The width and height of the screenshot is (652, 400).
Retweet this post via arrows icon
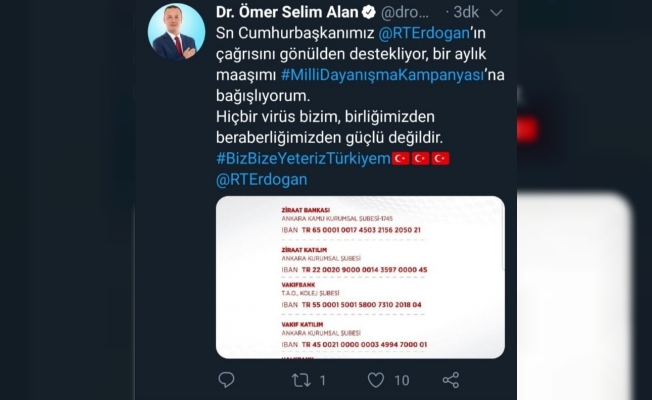[301, 380]
